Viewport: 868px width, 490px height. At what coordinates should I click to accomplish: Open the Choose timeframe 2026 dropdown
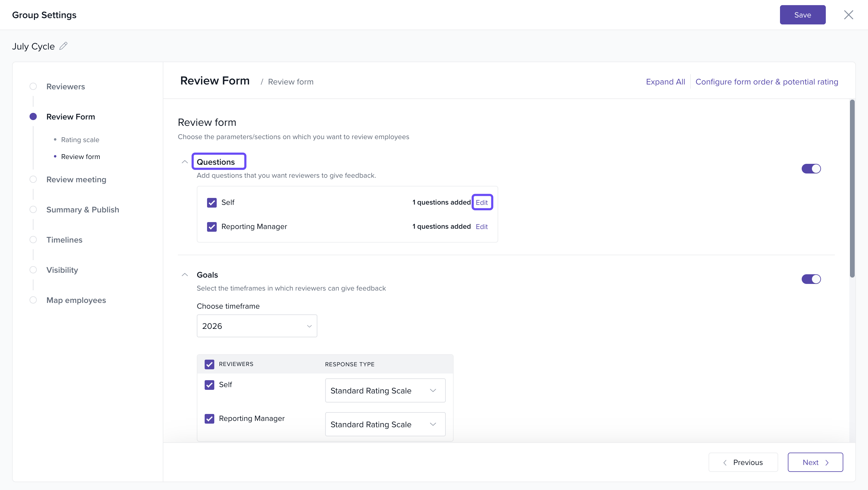coord(257,326)
